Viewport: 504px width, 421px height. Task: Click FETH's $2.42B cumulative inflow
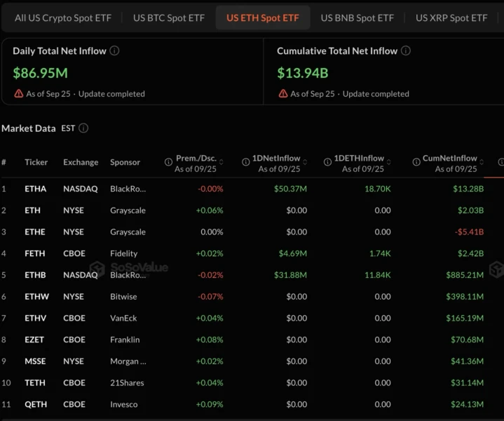pos(470,253)
